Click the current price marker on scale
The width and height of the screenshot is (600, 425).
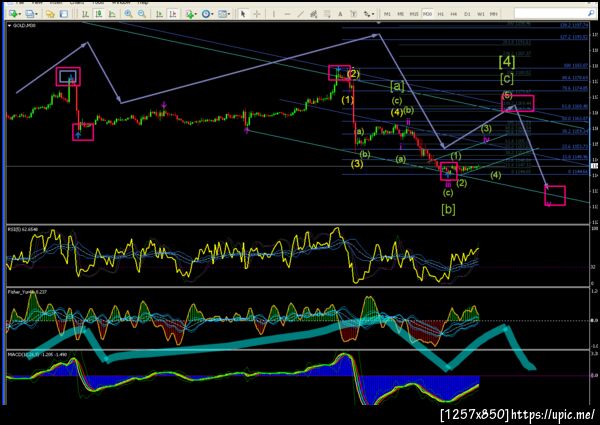click(x=595, y=166)
